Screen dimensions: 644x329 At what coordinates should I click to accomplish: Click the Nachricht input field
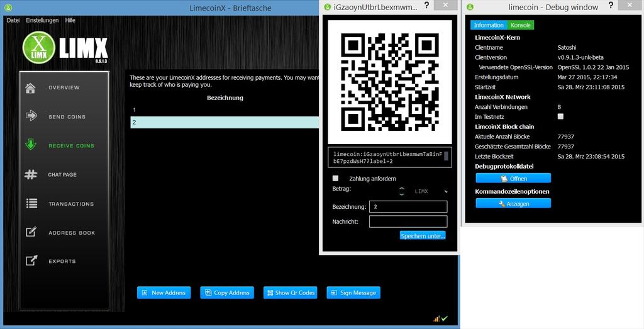point(408,222)
